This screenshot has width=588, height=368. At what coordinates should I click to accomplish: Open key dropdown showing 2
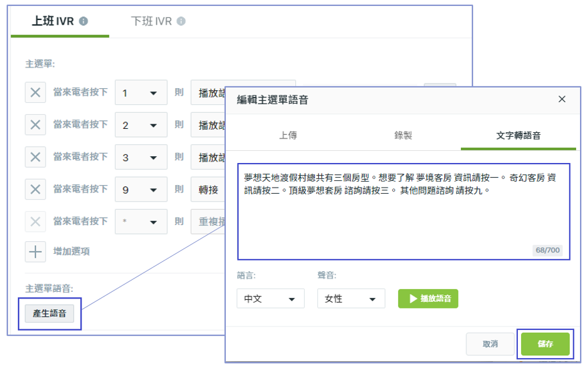(141, 125)
